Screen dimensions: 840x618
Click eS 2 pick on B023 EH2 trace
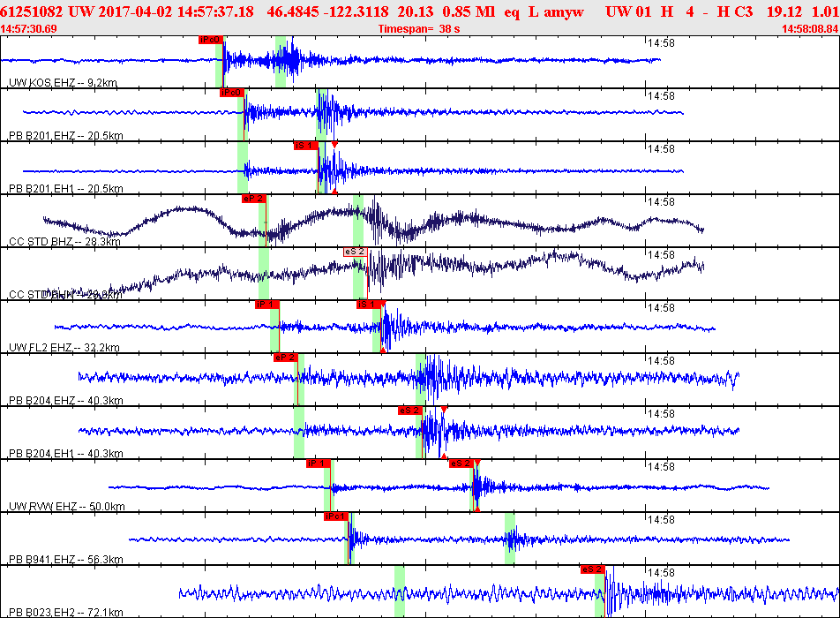(x=593, y=569)
